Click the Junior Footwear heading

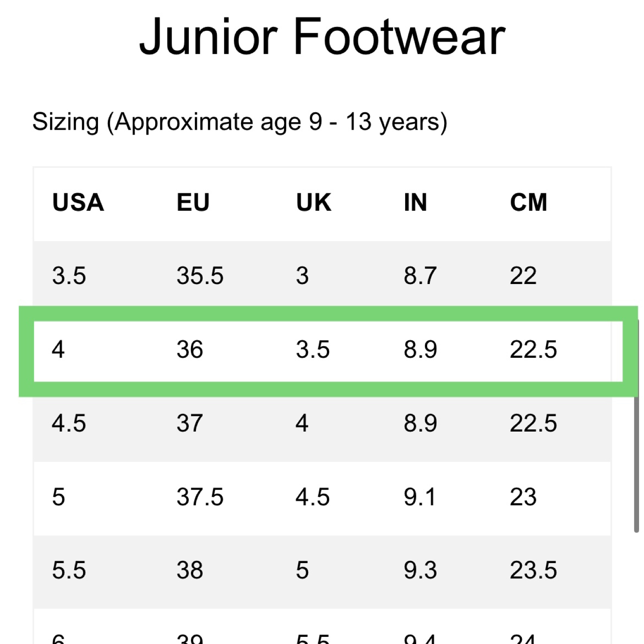coord(322,37)
